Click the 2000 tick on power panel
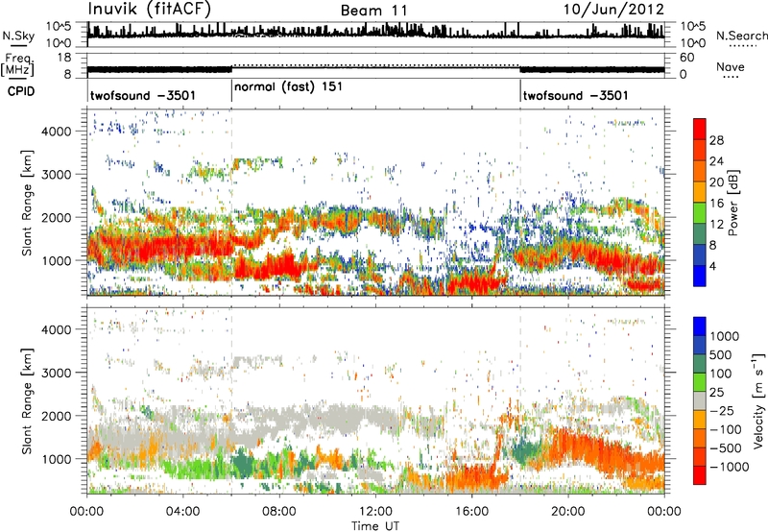Screen dimensions: 768x532 pyautogui.click(x=56, y=217)
